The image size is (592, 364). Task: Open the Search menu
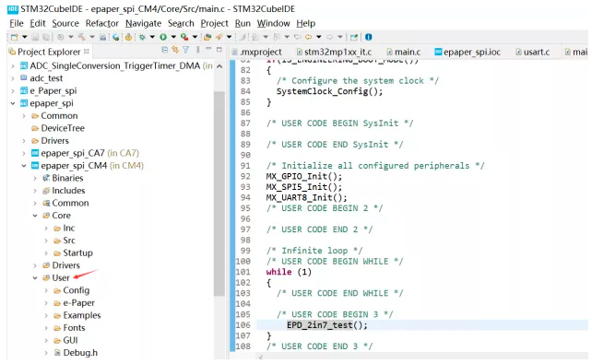181,23
